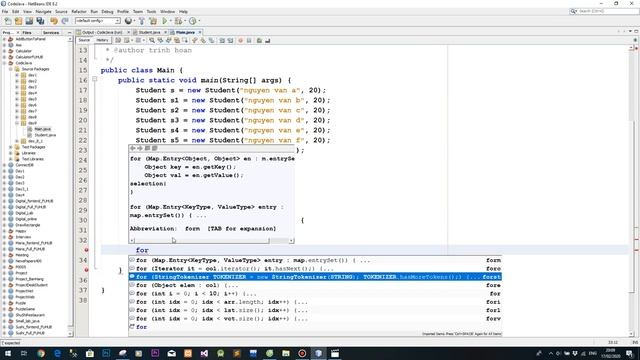Expand the ConnectDB project node

(x=4, y=165)
